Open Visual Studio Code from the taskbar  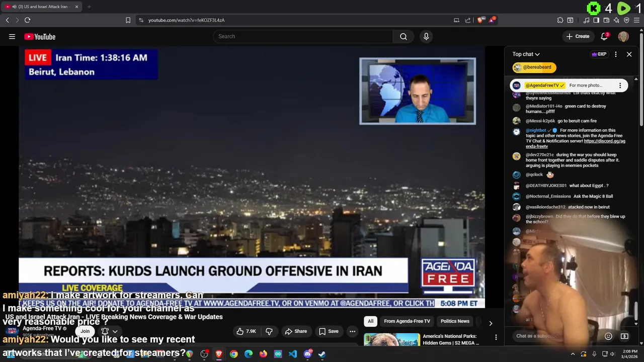pos(292,354)
